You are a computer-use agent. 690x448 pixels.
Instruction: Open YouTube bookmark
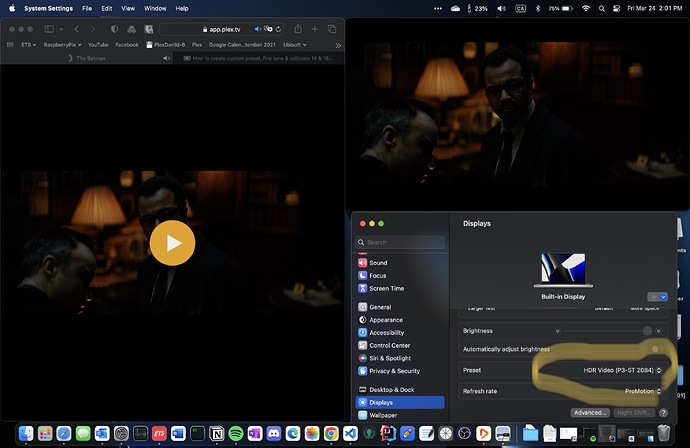click(98, 45)
